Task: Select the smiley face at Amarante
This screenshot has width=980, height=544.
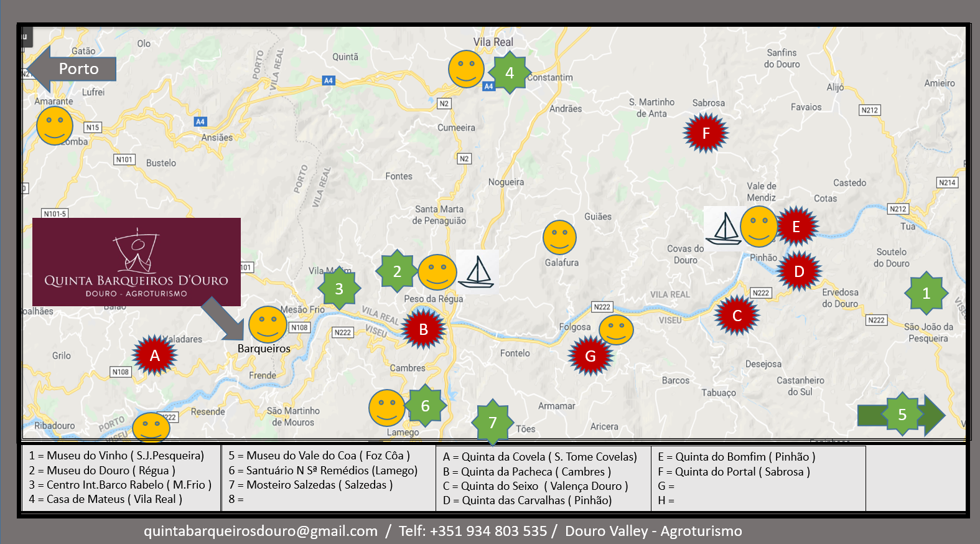Action: (x=55, y=126)
